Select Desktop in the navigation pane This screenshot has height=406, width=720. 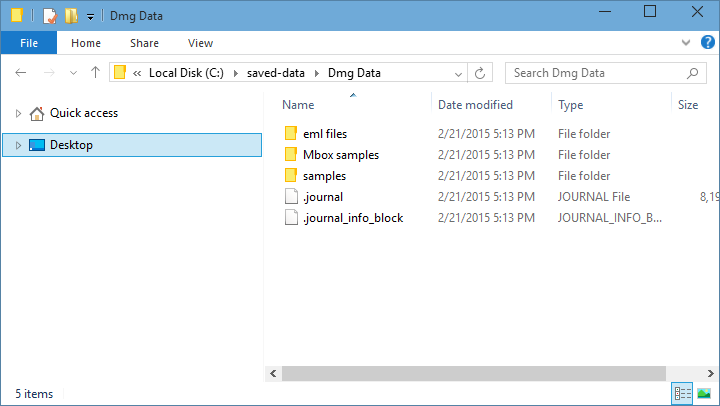coord(71,145)
